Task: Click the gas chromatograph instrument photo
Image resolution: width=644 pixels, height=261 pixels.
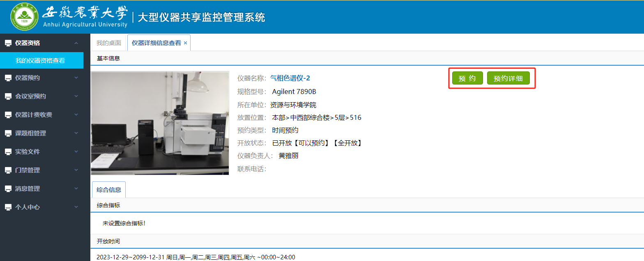Action: click(x=160, y=123)
